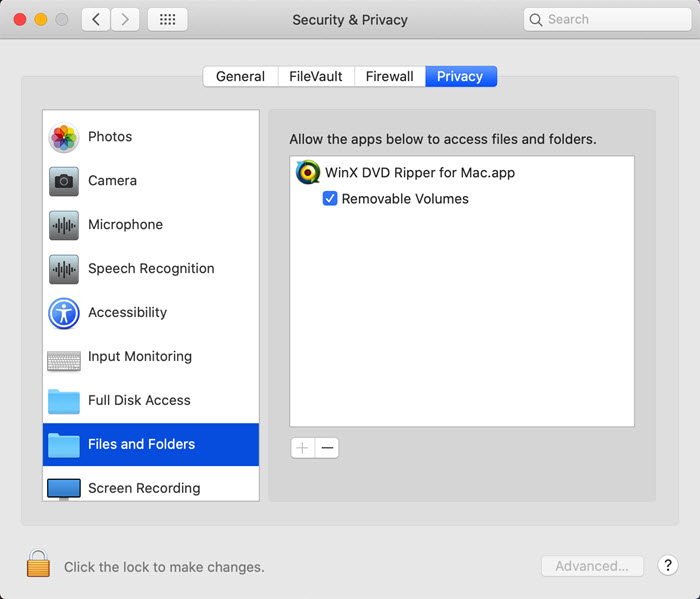The height and width of the screenshot is (599, 700).
Task: Click the Camera icon in privacy list
Action: click(64, 181)
